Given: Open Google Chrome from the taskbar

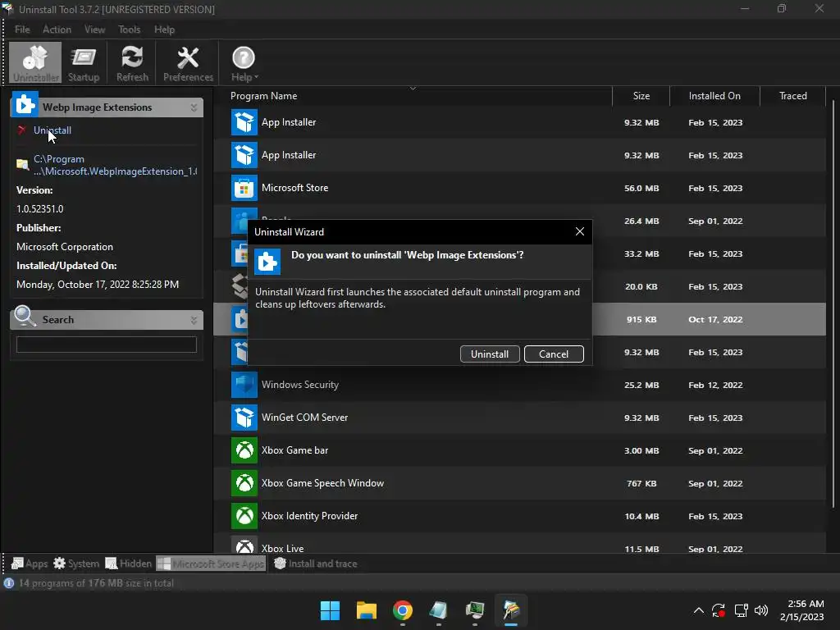Looking at the screenshot, I should (x=402, y=610).
